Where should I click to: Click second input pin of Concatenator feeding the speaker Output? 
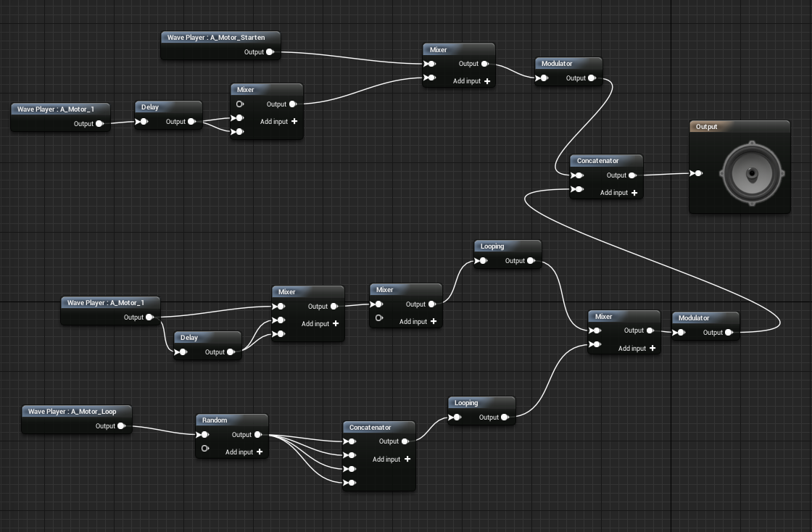tap(578, 189)
